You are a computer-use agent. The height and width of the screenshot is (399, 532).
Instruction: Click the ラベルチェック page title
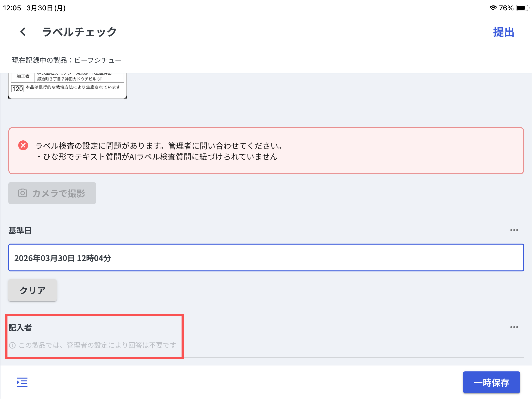pyautogui.click(x=79, y=32)
